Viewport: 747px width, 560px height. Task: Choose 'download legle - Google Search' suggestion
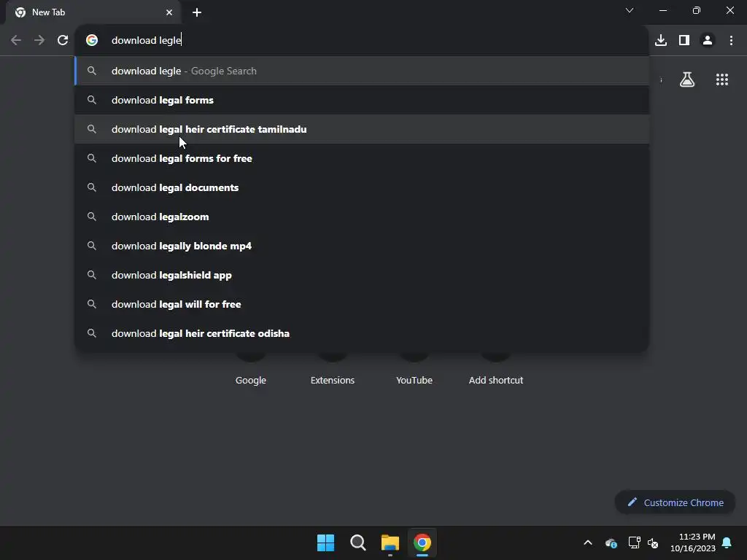[362, 71]
